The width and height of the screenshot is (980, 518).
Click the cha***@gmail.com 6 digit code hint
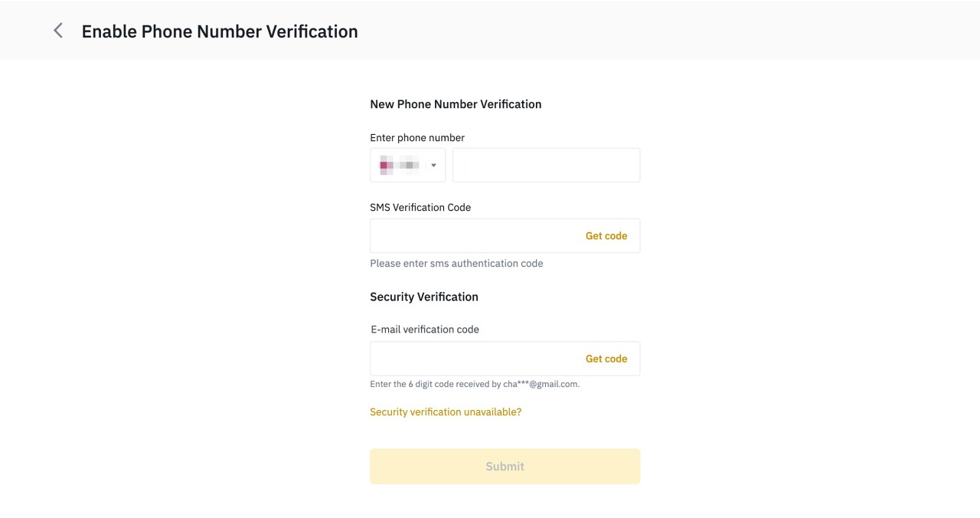click(475, 385)
